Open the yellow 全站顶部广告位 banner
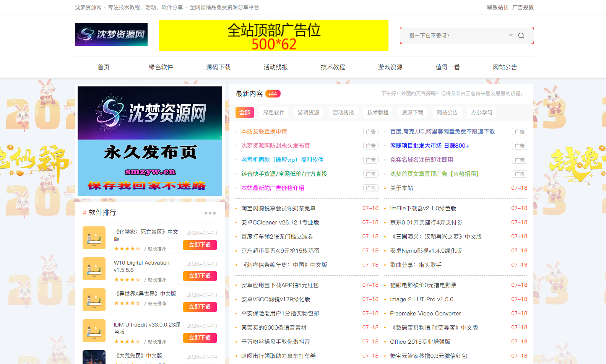Screen dimensions: 606x364 pos(274,36)
